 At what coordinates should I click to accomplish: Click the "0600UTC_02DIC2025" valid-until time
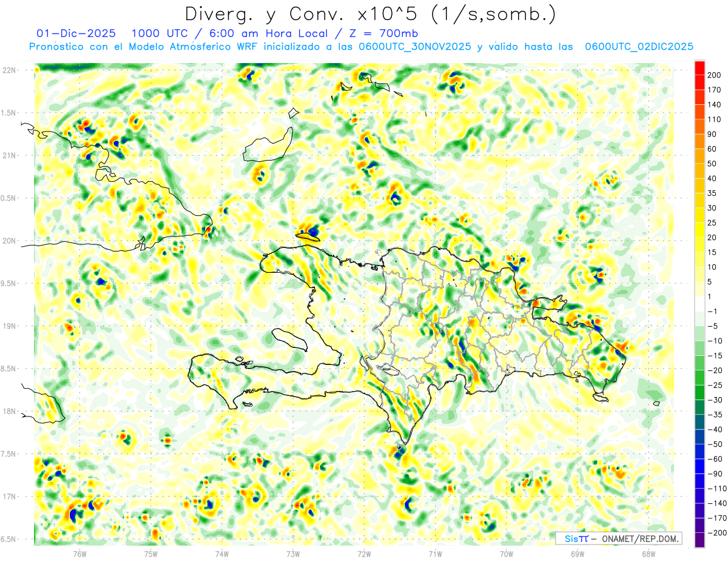(639, 47)
